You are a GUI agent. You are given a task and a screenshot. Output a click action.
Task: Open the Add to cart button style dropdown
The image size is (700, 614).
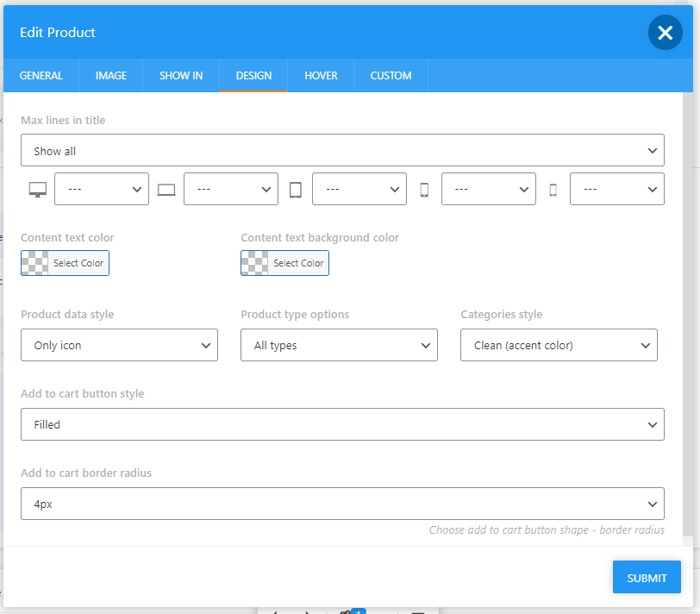point(342,423)
